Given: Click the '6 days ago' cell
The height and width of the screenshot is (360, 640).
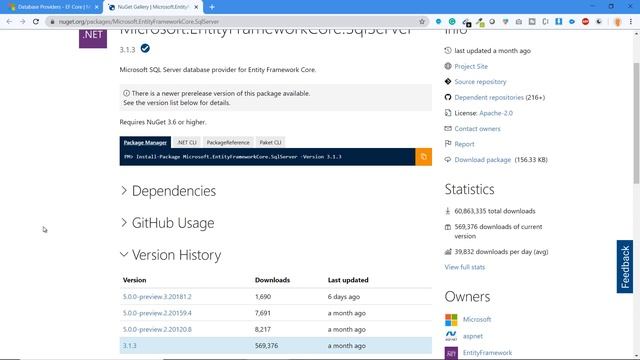Looking at the screenshot, I should click(344, 297).
